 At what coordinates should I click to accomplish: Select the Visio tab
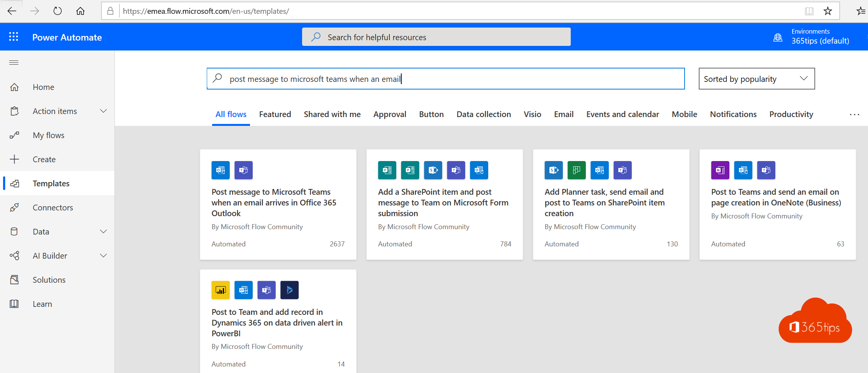[532, 114]
